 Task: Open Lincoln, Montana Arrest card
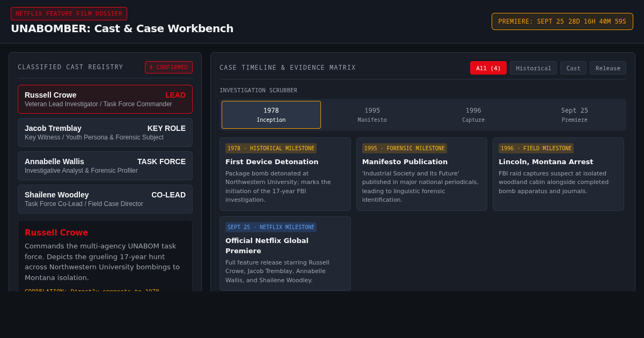pyautogui.click(x=558, y=174)
